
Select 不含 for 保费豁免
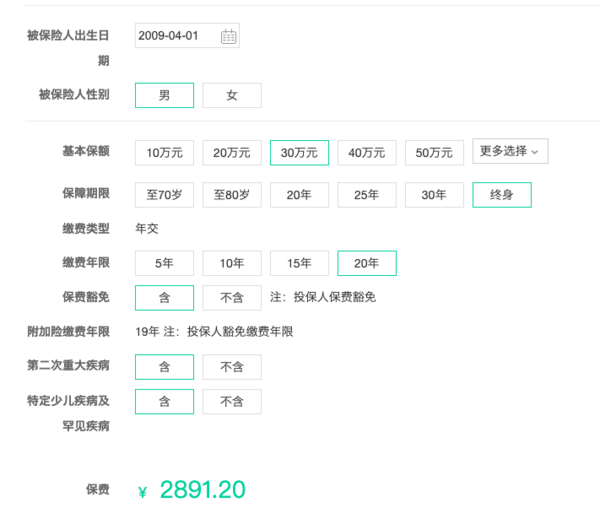point(232,298)
